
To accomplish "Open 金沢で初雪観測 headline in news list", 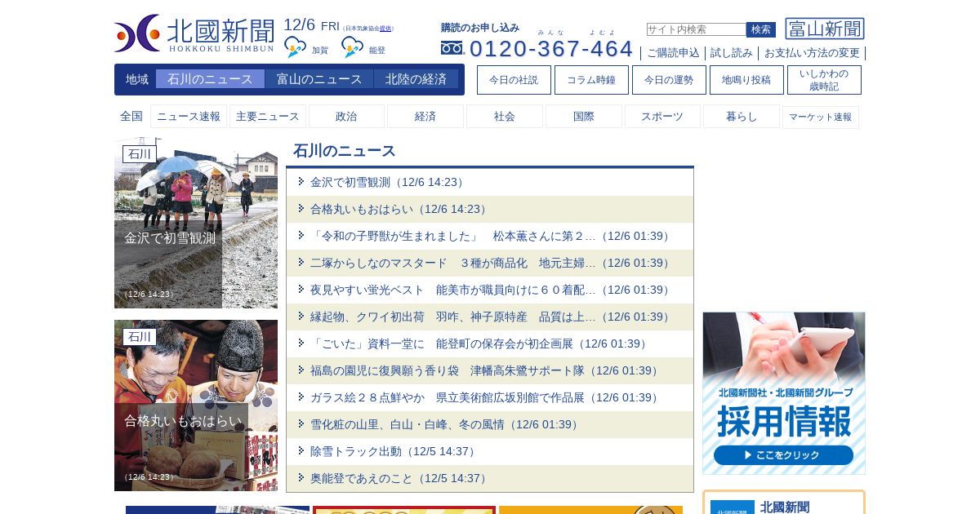I will coord(389,182).
